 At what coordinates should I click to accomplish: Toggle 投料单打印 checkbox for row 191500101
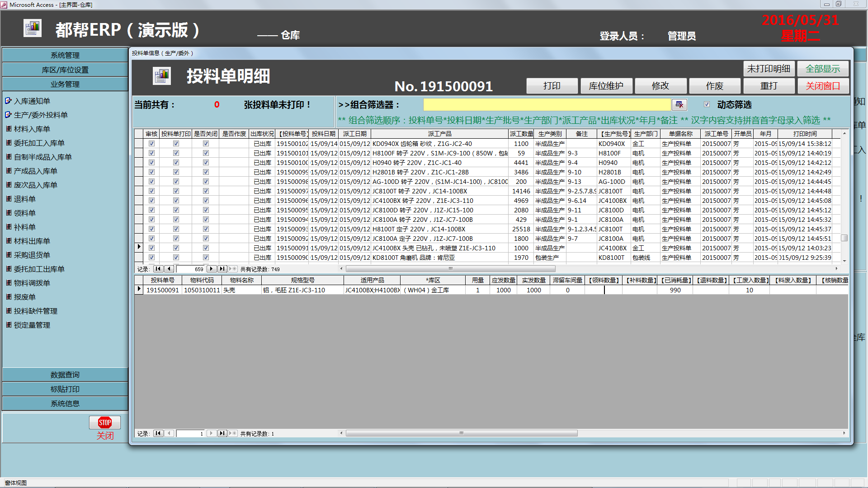tap(176, 153)
